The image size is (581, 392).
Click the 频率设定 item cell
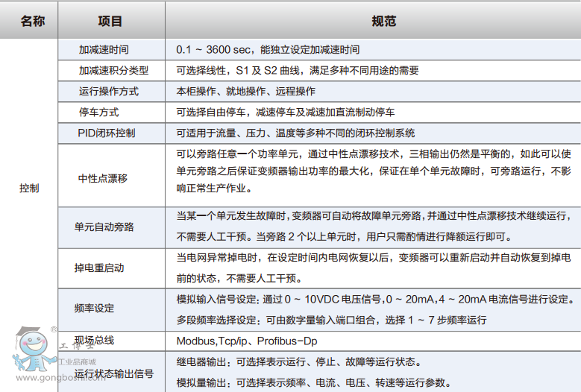point(95,309)
